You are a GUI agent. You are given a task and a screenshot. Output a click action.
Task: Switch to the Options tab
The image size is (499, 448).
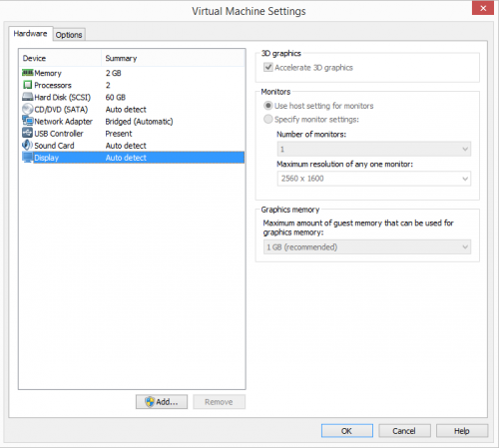pos(69,35)
